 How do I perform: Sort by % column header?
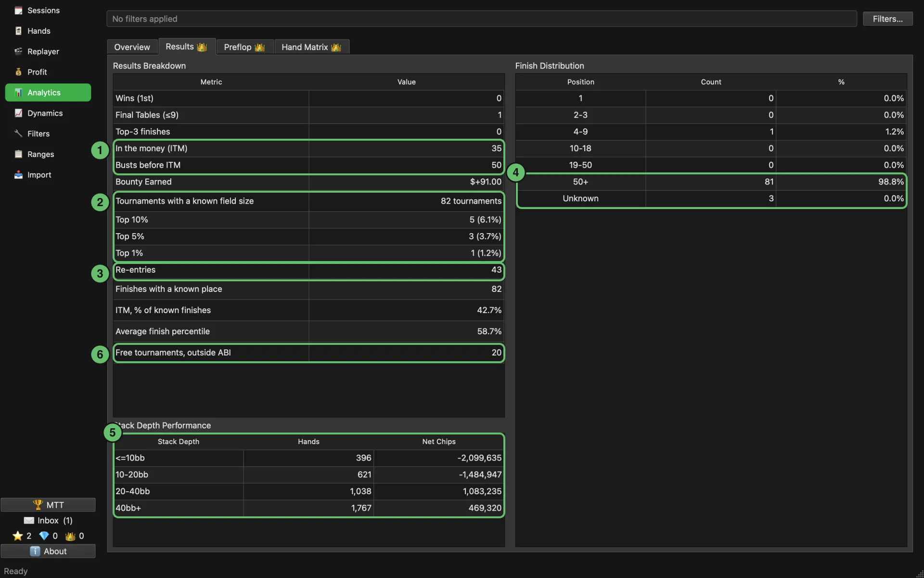coord(841,82)
